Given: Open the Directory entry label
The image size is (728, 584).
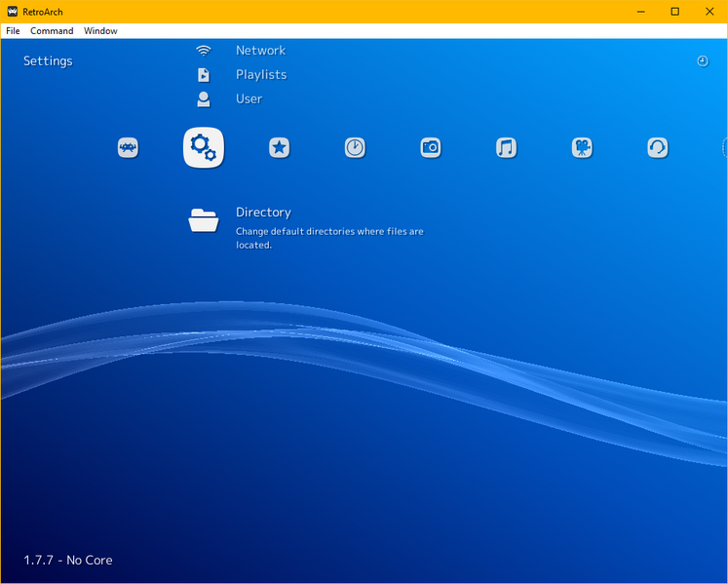Looking at the screenshot, I should (263, 212).
